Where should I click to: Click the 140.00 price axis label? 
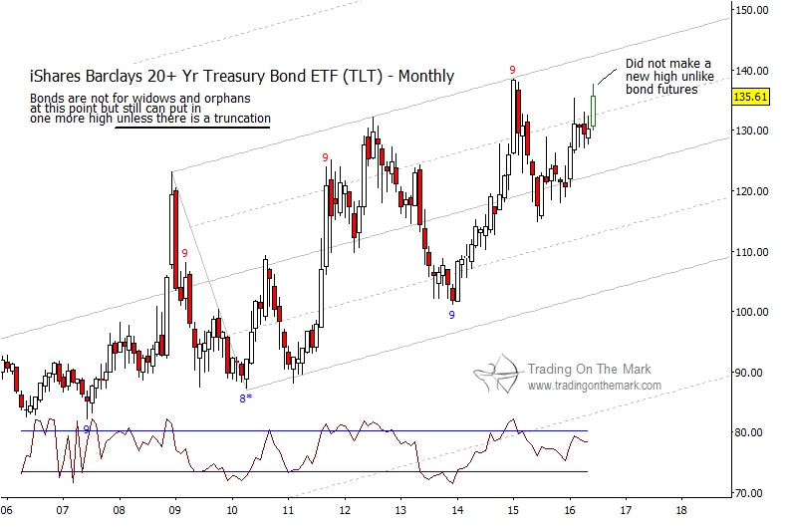click(x=752, y=71)
